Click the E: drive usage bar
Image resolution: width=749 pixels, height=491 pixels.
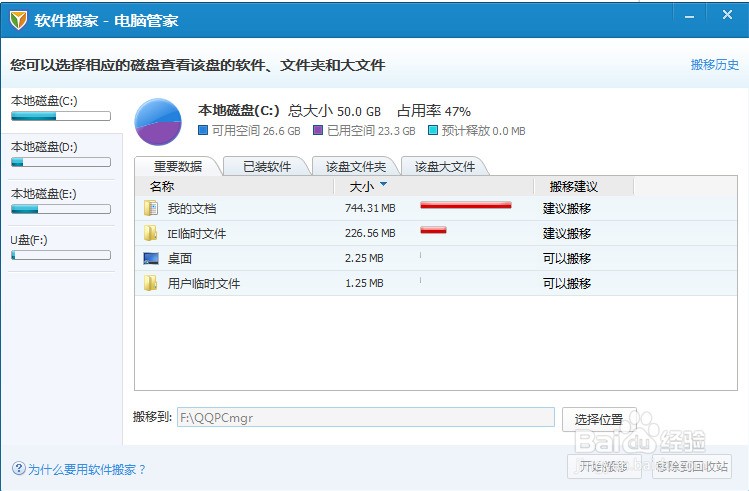pos(61,209)
